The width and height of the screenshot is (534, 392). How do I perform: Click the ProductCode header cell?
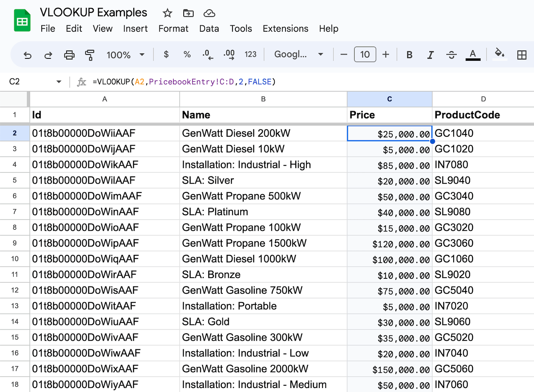coord(483,115)
